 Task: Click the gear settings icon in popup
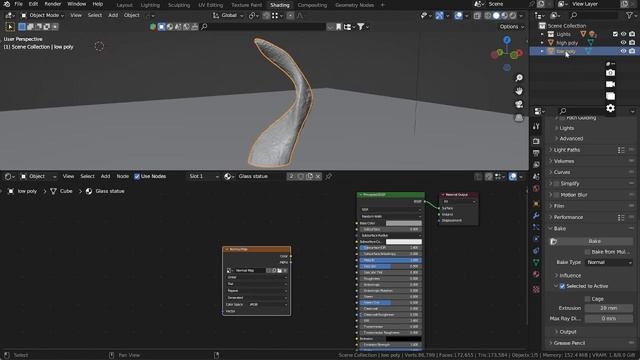click(x=610, y=108)
